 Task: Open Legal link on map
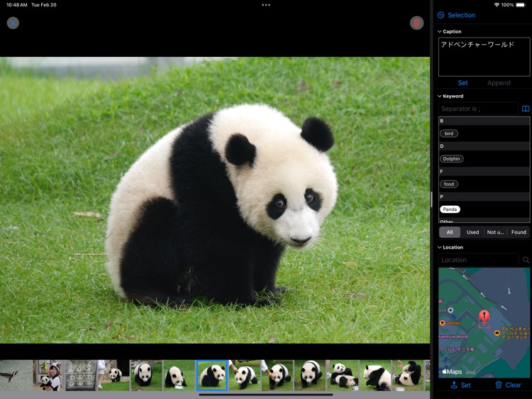tap(470, 372)
